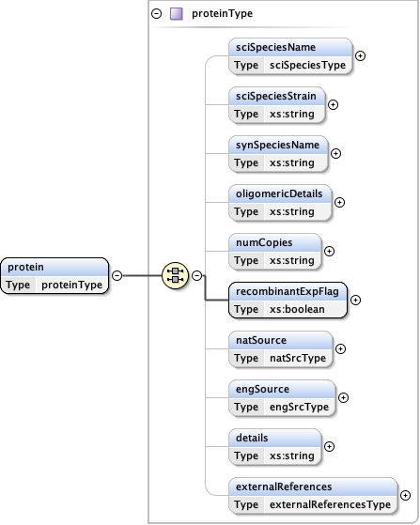
Task: Select the yellow sequence compositor icon
Action: pyautogui.click(x=175, y=275)
